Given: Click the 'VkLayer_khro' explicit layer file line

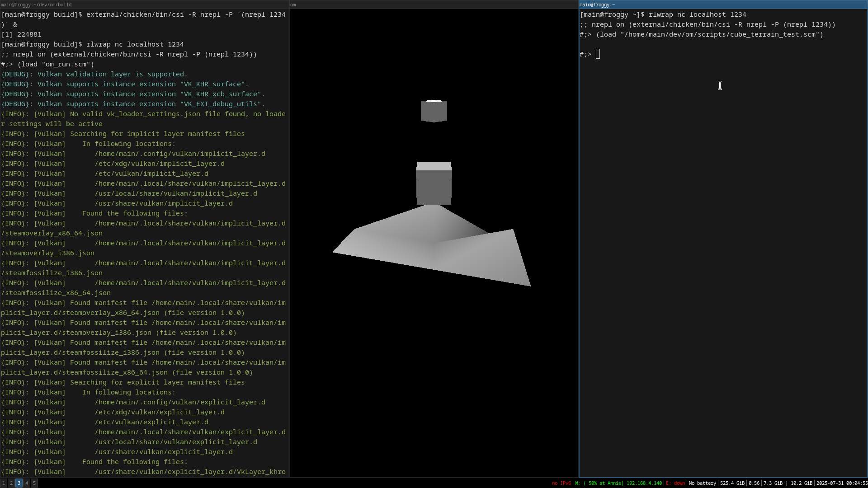Looking at the screenshot, I should click(x=143, y=472).
